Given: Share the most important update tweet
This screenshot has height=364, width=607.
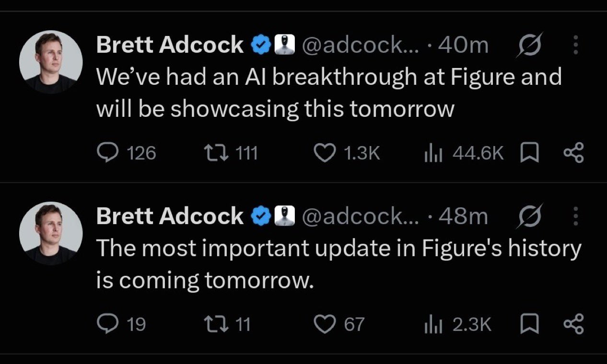Looking at the screenshot, I should tap(574, 325).
